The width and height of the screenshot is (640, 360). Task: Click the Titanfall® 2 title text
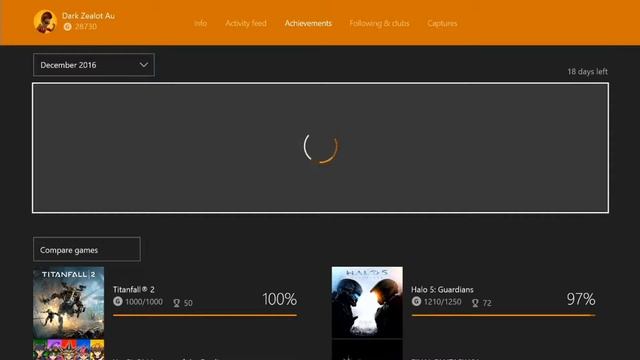point(134,289)
